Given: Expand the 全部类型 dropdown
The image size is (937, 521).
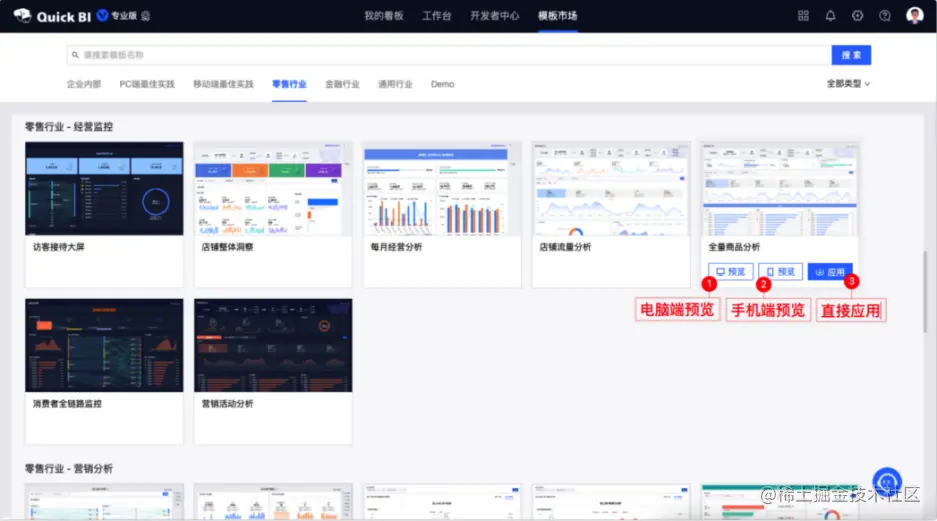Looking at the screenshot, I should click(x=848, y=84).
